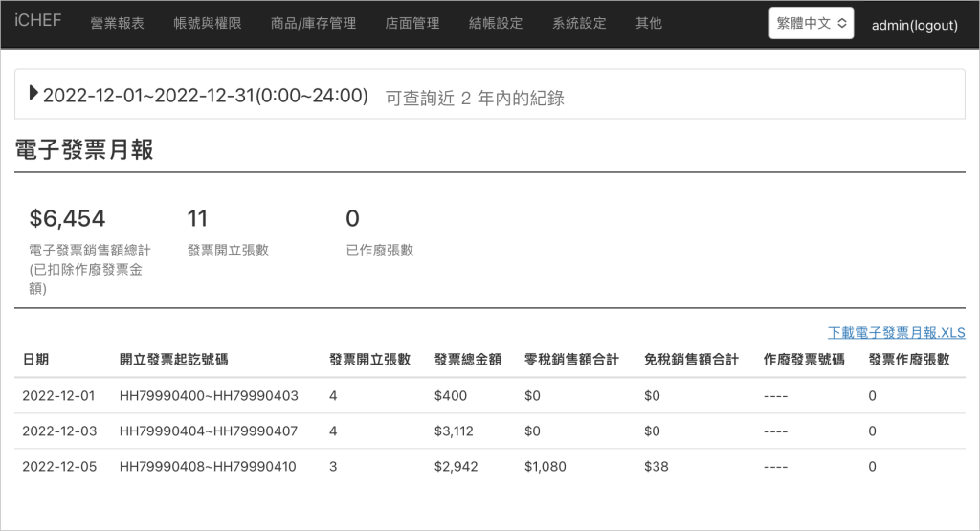Screen dimensions: 980x531
Task: Open the 店面管理 menu
Action: [x=412, y=23]
